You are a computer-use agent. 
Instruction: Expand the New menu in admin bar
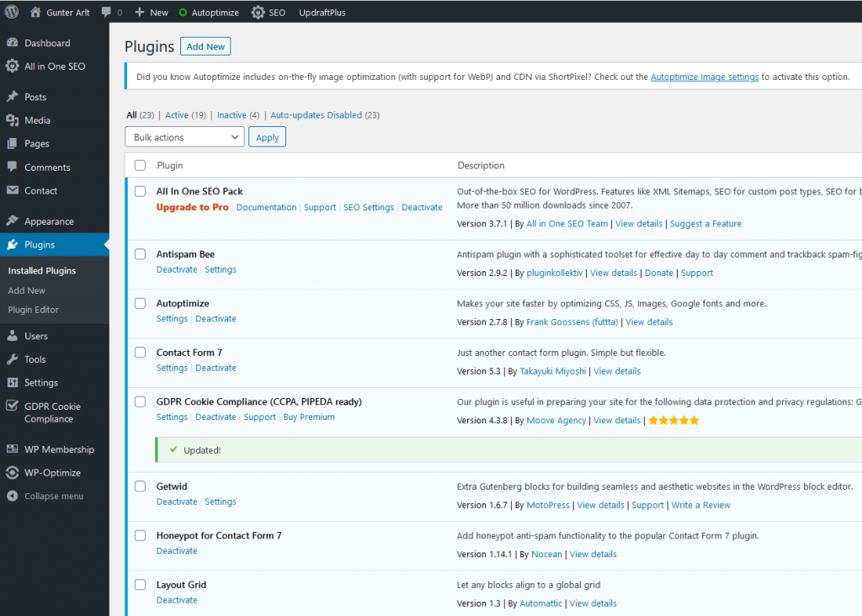pyautogui.click(x=152, y=12)
